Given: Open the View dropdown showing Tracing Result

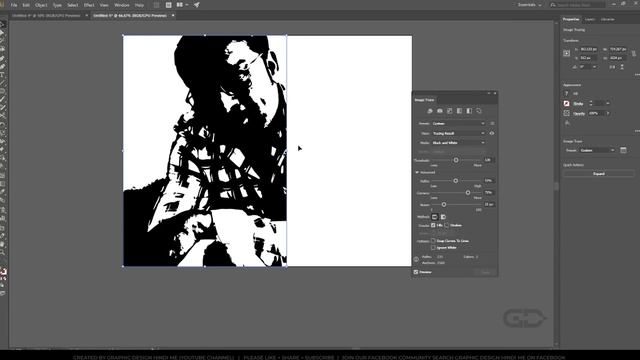Looking at the screenshot, I should [x=458, y=133].
